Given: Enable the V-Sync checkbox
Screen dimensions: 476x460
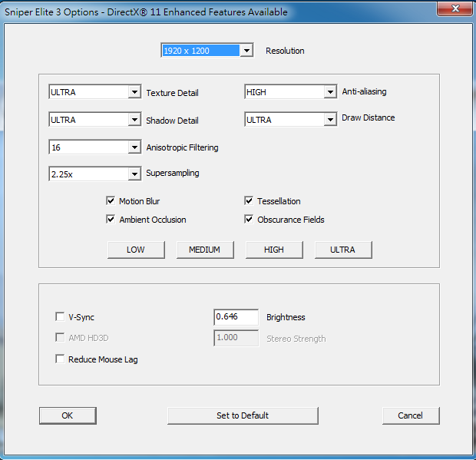Looking at the screenshot, I should [x=60, y=316].
